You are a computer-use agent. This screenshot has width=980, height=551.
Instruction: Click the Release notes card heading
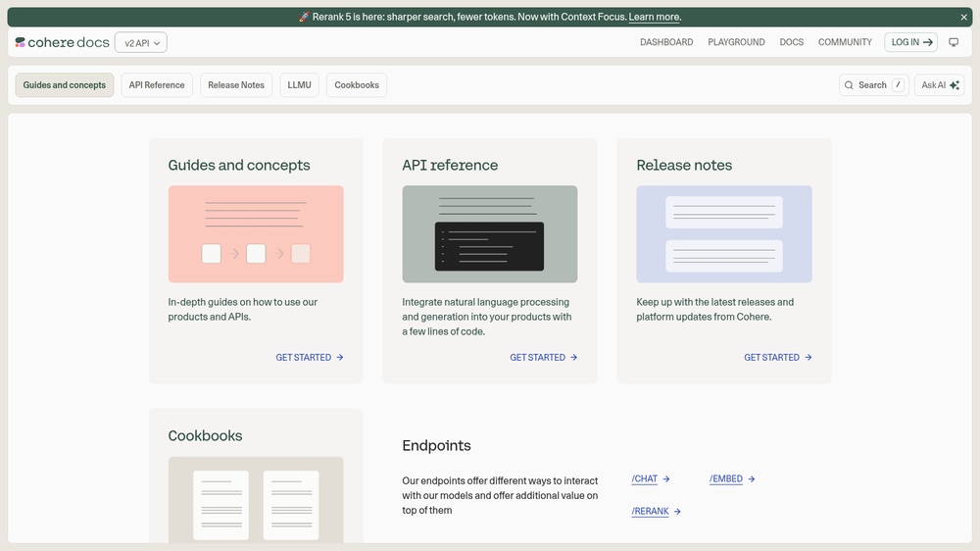coord(684,165)
